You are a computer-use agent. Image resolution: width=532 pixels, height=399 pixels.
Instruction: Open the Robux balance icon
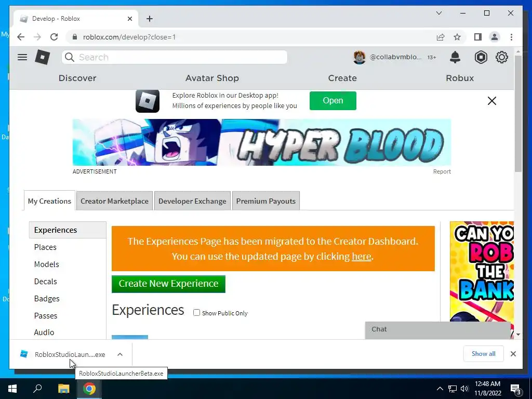[x=481, y=57]
